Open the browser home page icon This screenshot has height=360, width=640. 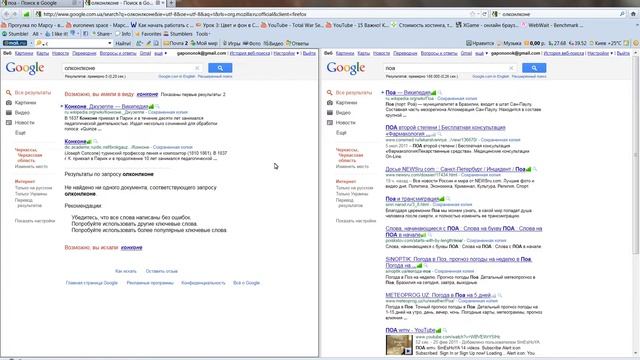(633, 14)
